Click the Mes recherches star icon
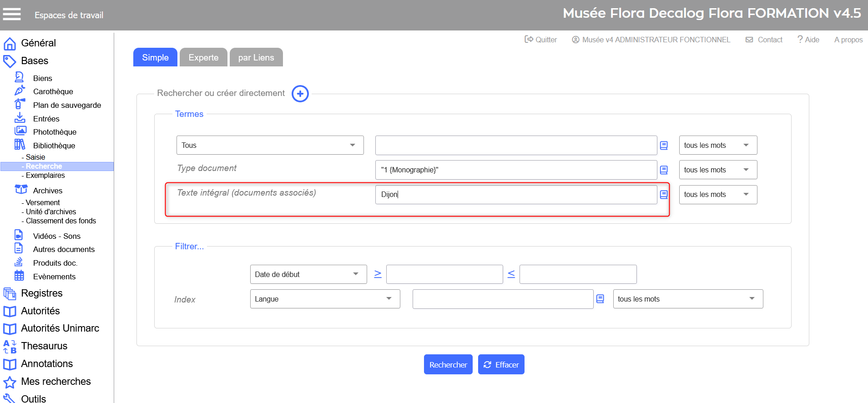868x403 pixels. tap(10, 382)
